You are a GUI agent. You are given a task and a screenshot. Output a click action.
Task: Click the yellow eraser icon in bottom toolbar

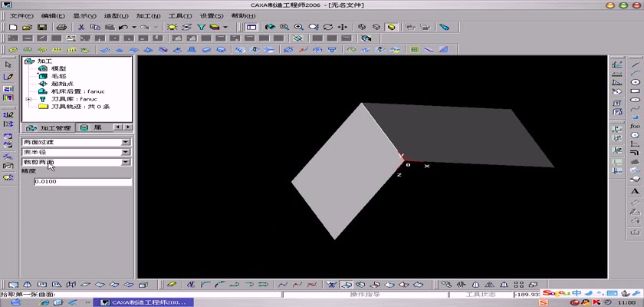[x=172, y=285]
